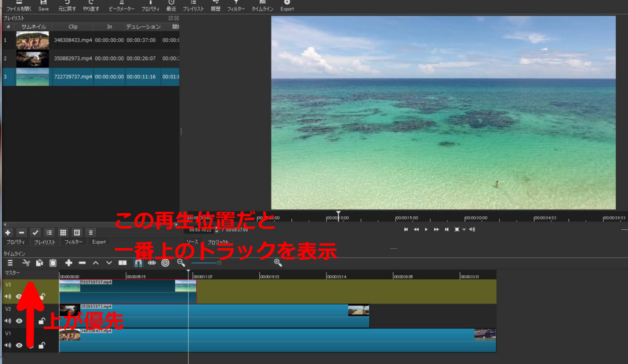The height and width of the screenshot is (364, 628).
Task: Skip to end of player
Action: tap(446, 229)
